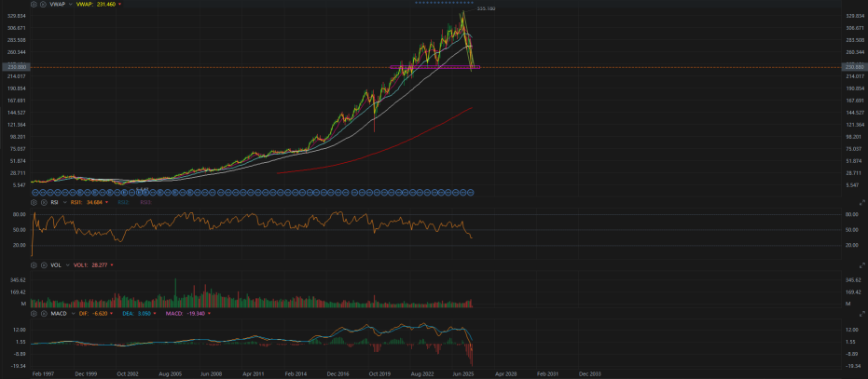Expand the RSI indicator name dropdown
The width and height of the screenshot is (868, 379).
[x=64, y=202]
